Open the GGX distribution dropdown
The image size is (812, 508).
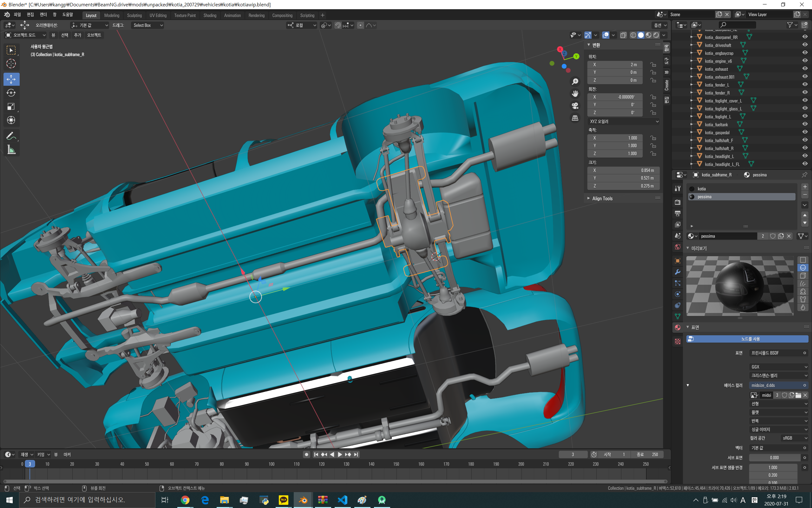tap(778, 367)
